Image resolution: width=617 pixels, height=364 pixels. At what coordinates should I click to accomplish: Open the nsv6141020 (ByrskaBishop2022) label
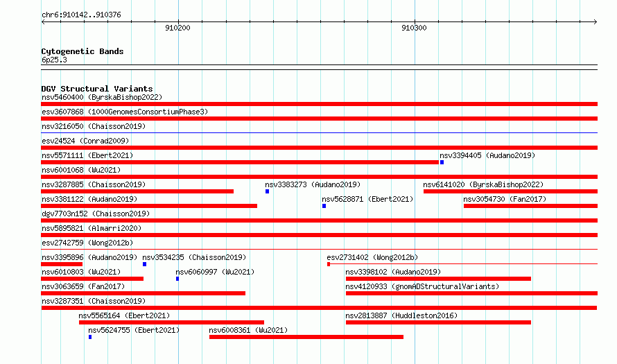[483, 184]
